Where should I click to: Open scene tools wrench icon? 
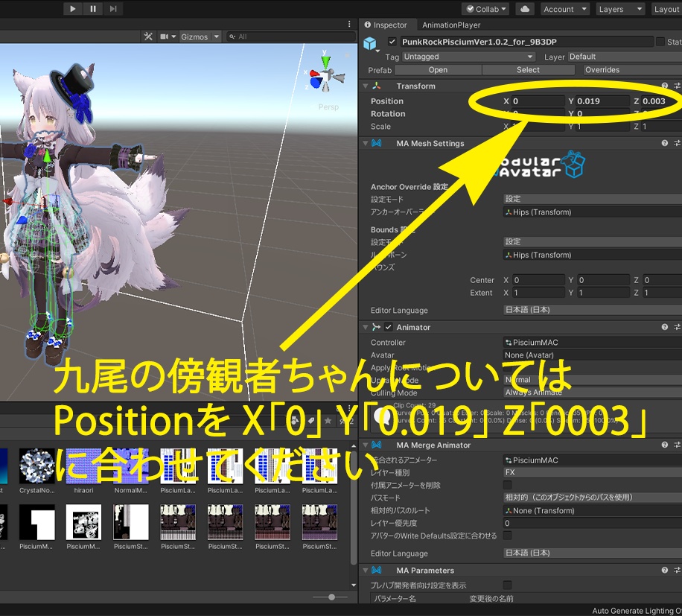[x=148, y=36]
